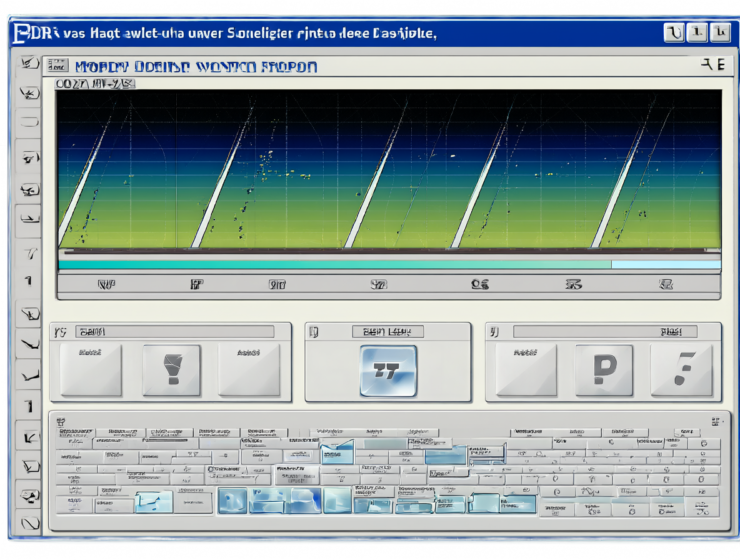This screenshot has width=740, height=560.
Task: Click the input field above the torch-shaped icon button
Action: tap(174, 332)
